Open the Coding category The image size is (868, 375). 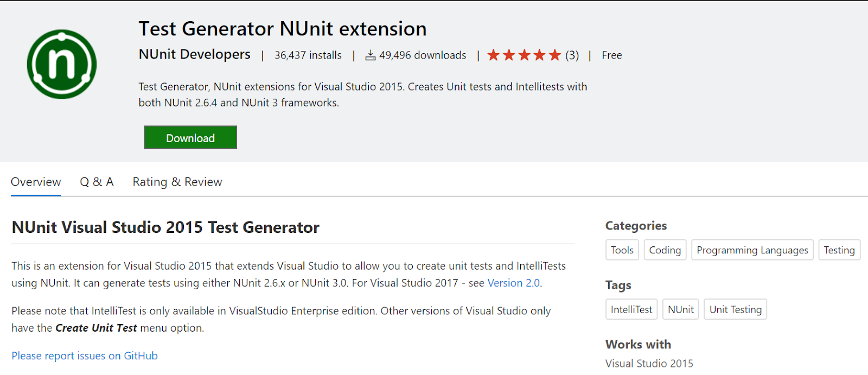(665, 250)
